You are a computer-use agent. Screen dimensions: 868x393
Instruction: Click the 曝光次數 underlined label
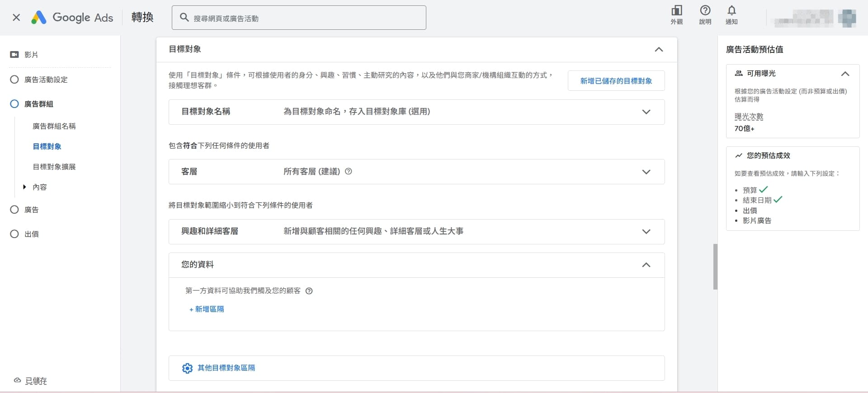tap(749, 117)
